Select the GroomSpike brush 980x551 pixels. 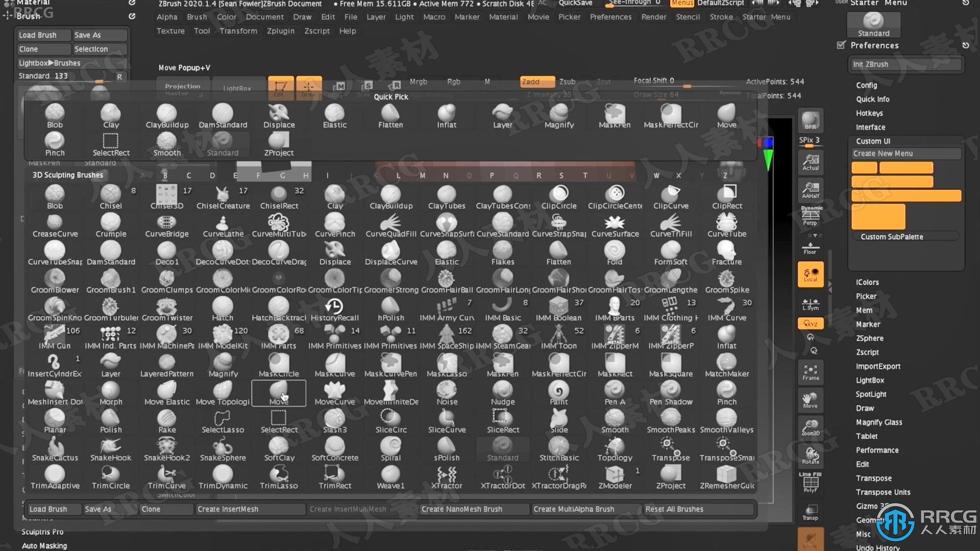[x=727, y=282]
